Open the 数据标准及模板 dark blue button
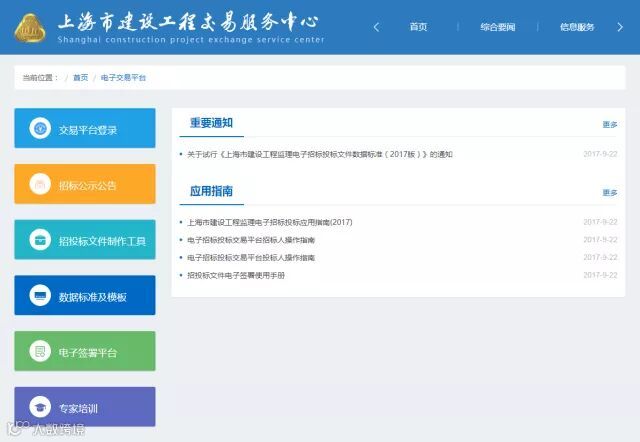The height and width of the screenshot is (442, 640). (85, 295)
